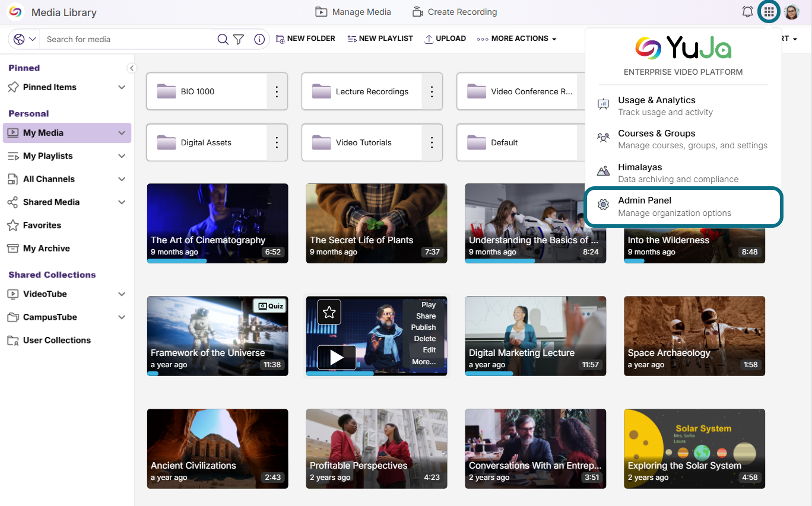Open the search scope globe dropdown

click(x=24, y=39)
